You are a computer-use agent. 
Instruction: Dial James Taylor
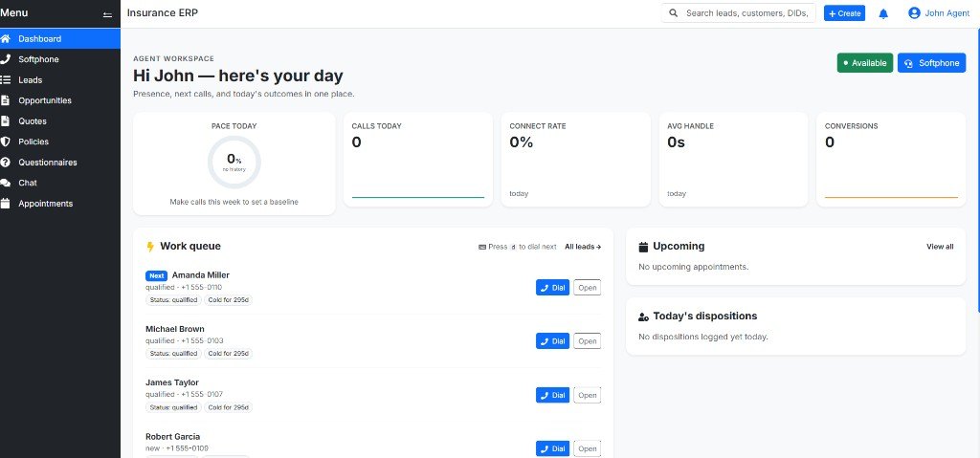tap(552, 395)
